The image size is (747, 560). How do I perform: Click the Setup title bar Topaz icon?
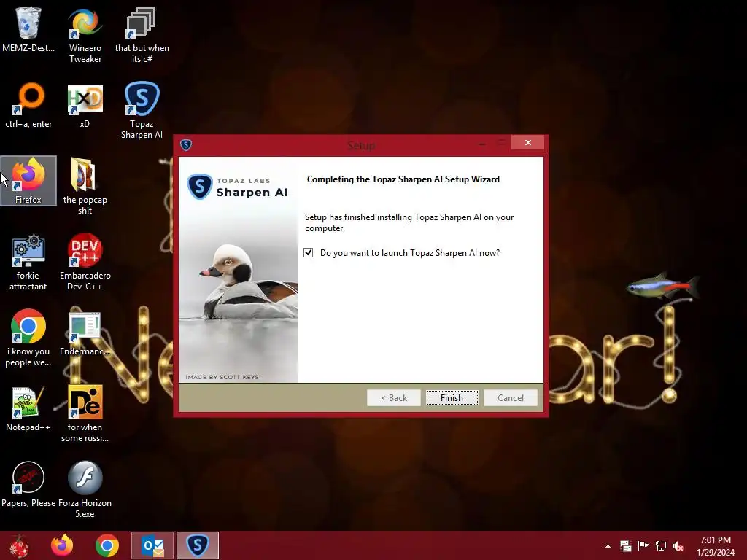pos(186,145)
